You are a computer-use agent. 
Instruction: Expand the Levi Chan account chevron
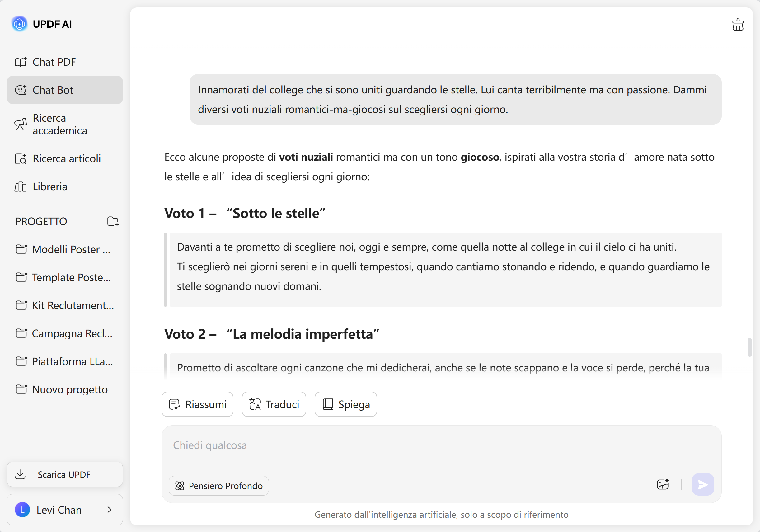[110, 510]
